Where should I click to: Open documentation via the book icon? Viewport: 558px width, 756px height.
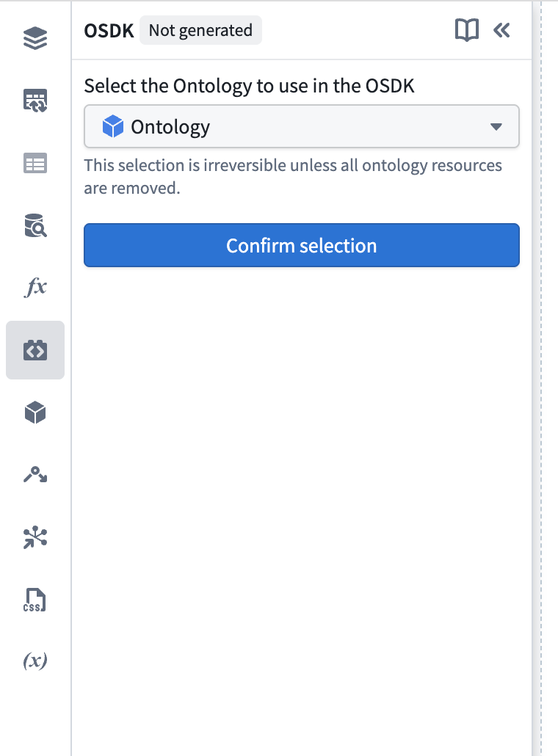click(467, 30)
